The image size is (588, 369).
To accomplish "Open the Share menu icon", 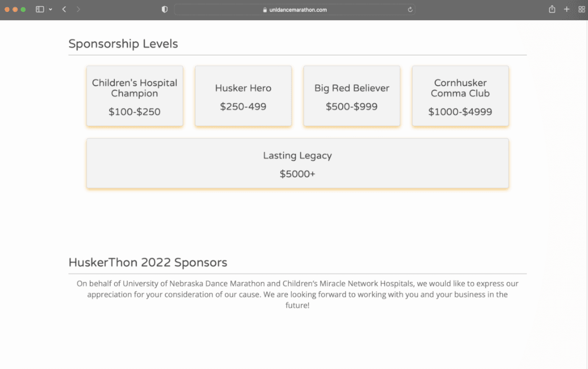I will pos(552,9).
